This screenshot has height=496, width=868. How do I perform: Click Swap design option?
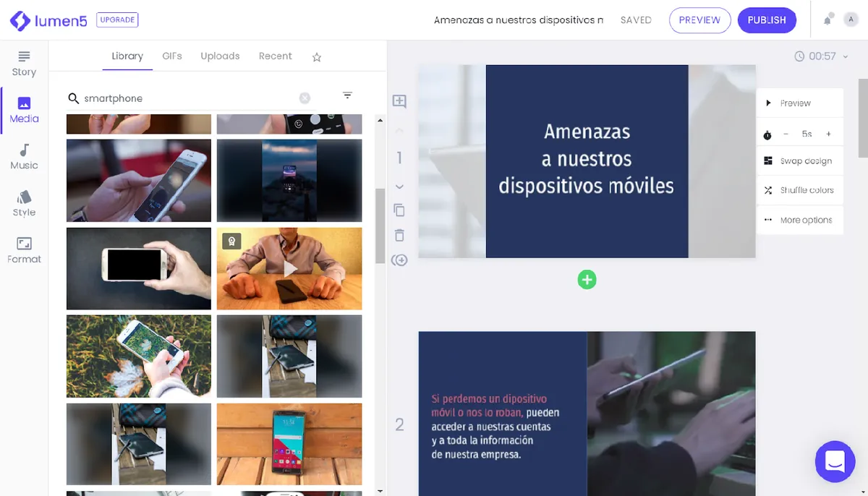tap(800, 161)
